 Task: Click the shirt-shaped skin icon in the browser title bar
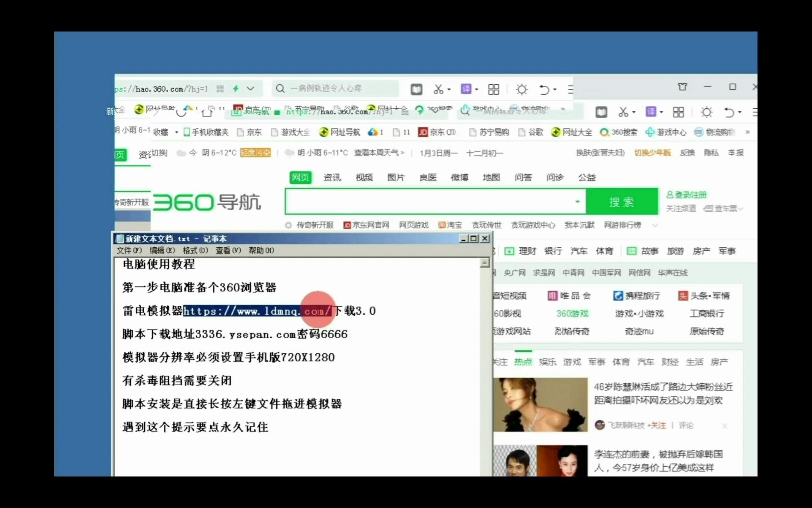pyautogui.click(x=682, y=87)
